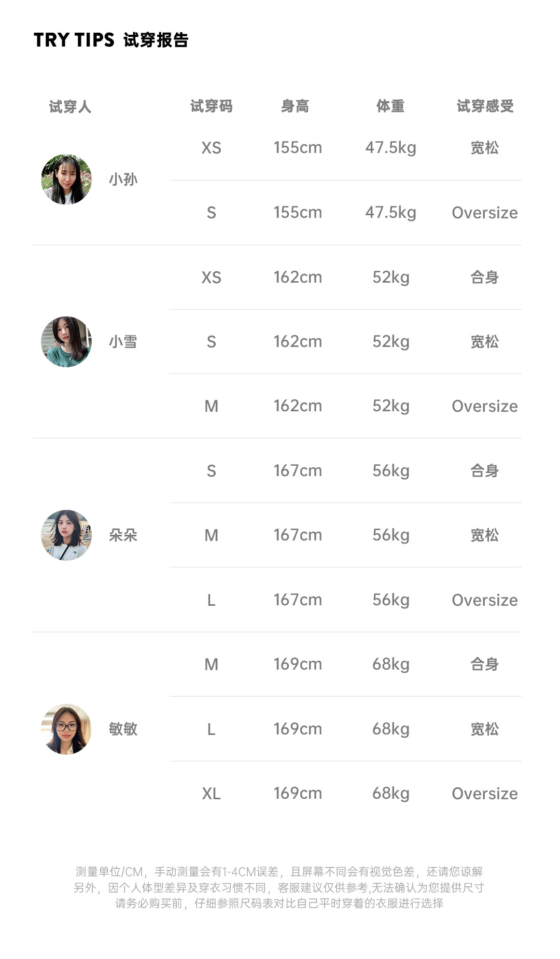Click the 身高 column header
The image size is (560, 959).
(295, 106)
